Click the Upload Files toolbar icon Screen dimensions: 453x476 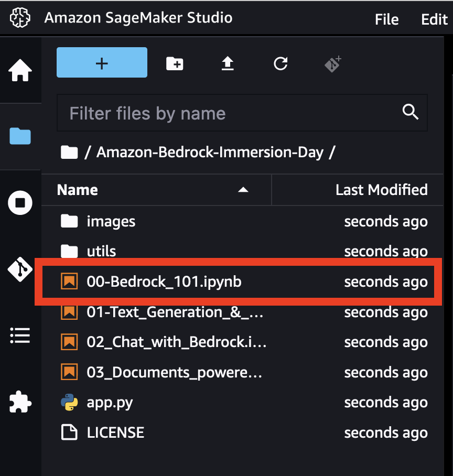(x=228, y=64)
